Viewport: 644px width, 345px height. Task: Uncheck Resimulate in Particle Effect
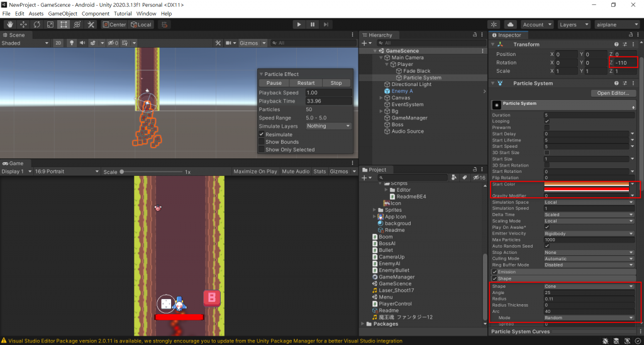point(261,134)
